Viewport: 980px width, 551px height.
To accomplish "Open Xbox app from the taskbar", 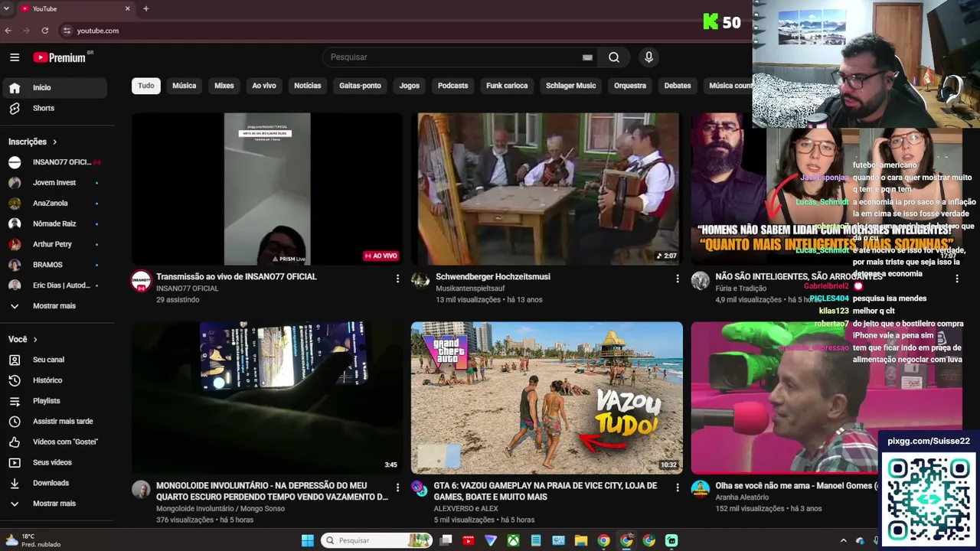I will (x=513, y=540).
